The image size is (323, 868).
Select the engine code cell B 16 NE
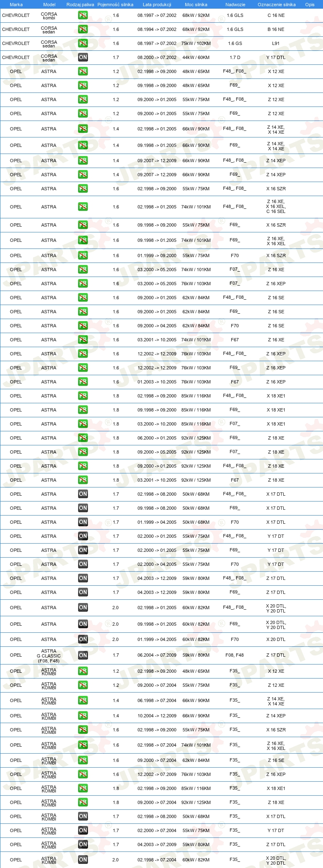coord(276,29)
